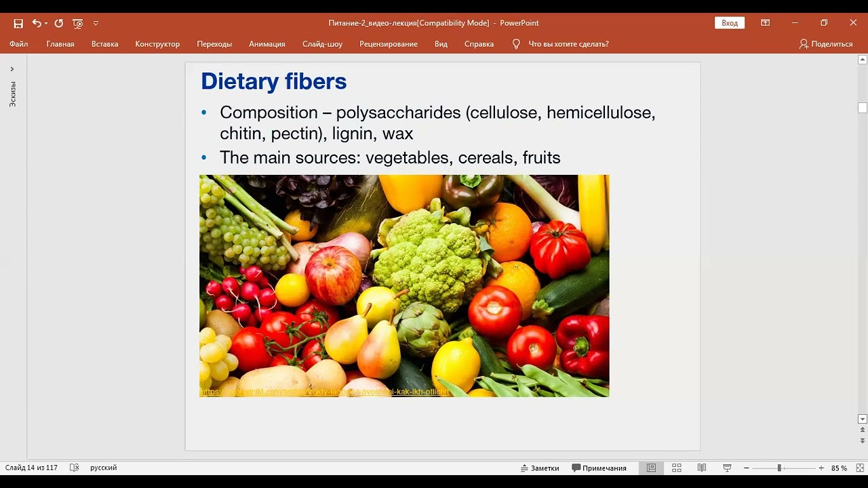Click the 'Слайд 14 из 117' status indicator

click(x=32, y=468)
